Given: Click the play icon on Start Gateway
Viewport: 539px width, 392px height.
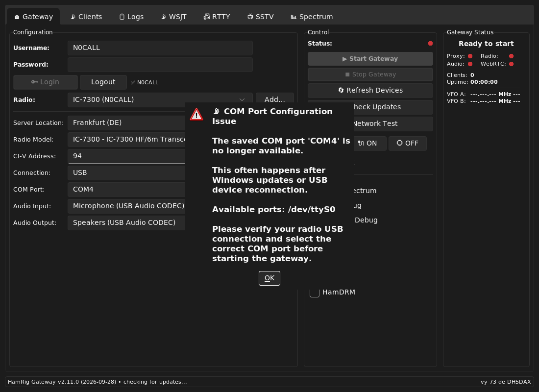Looking at the screenshot, I should point(345,59).
